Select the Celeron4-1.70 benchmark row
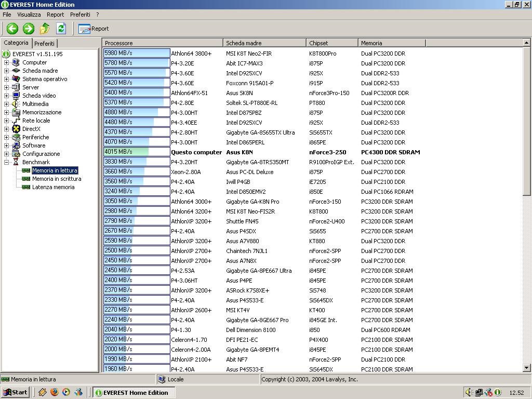 [x=312, y=340]
